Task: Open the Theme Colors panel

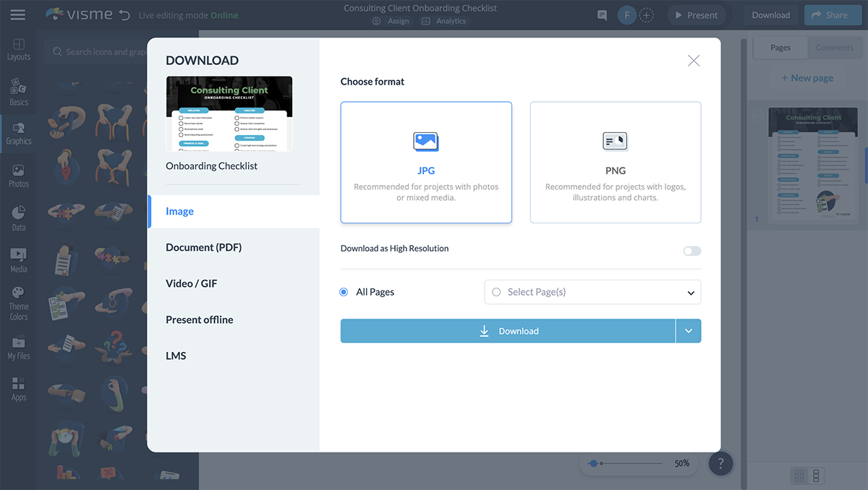Action: coord(19,304)
